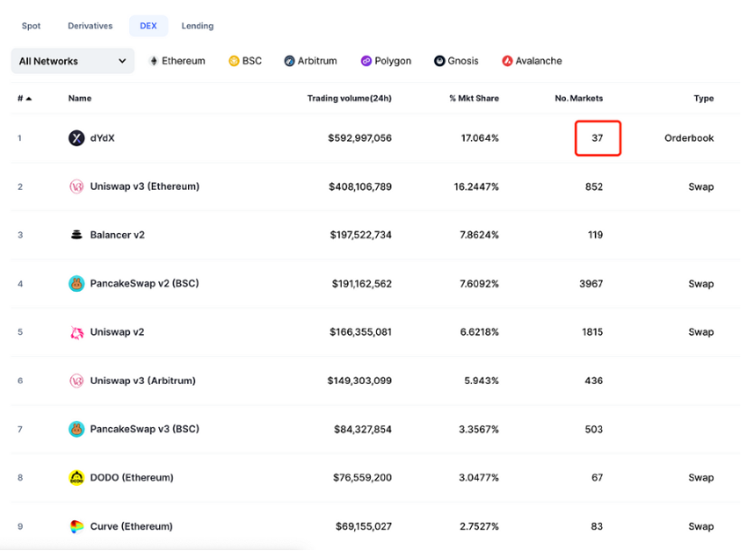743x560 pixels.
Task: Open Balancer v2 exchange page
Action: point(117,235)
